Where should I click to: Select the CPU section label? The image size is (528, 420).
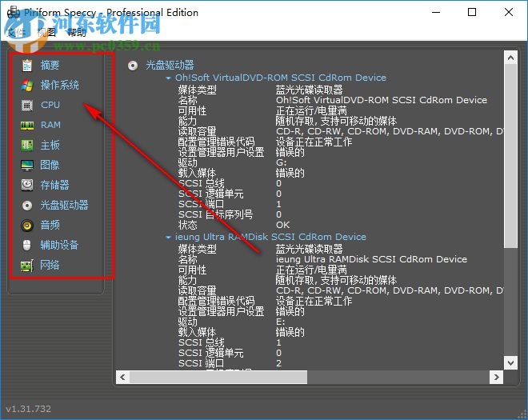click(50, 105)
